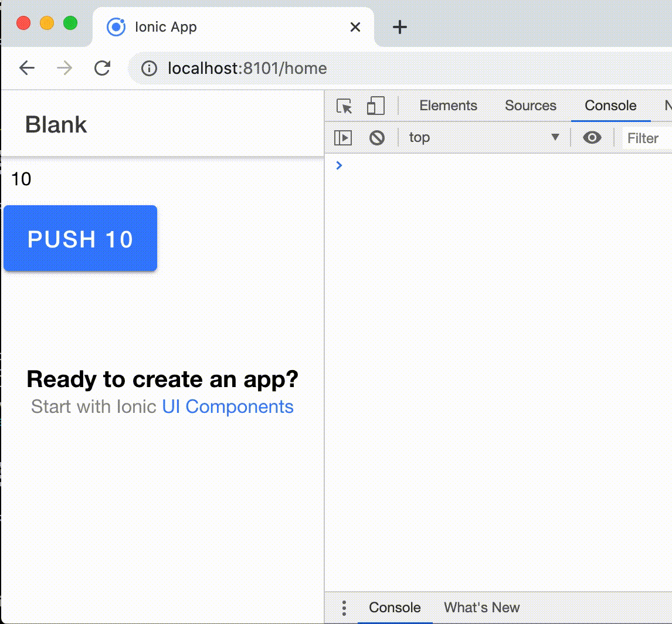Open the What's New drawer tab

[x=481, y=608]
